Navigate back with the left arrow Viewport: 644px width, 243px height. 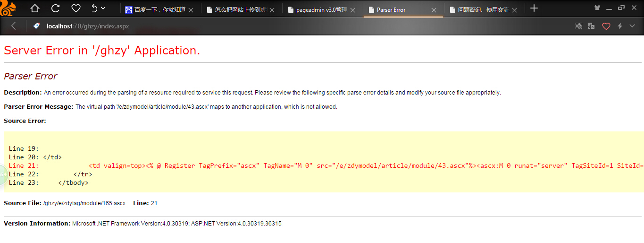pos(14,26)
